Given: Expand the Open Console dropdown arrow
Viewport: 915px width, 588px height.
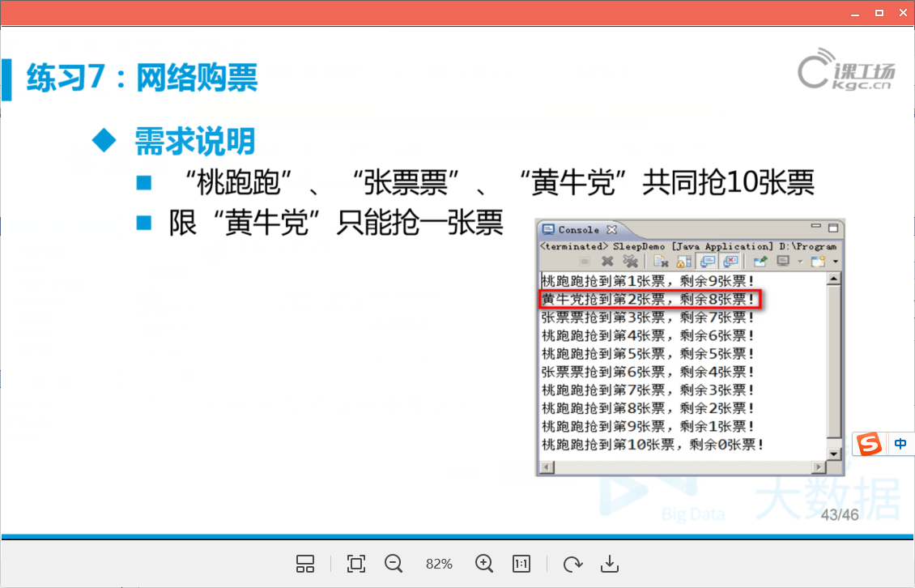Looking at the screenshot, I should coord(836,262).
